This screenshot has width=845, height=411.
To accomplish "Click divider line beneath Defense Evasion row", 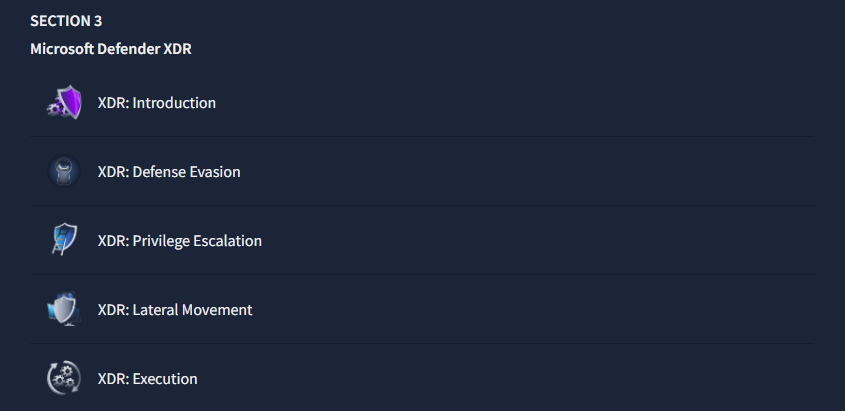I will [x=422, y=206].
